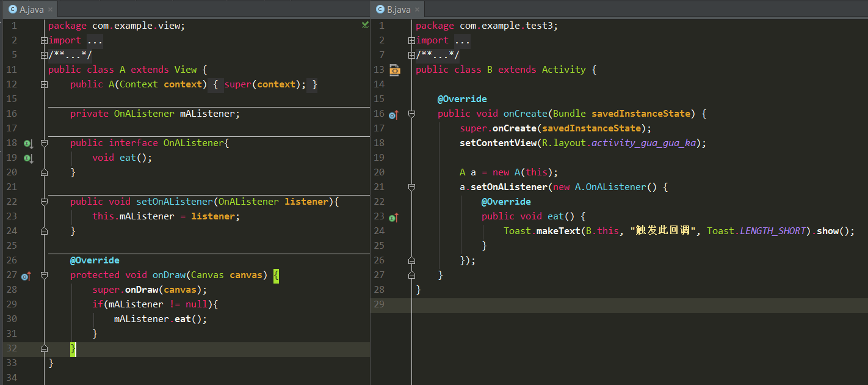Expand the folded doc comment in B.java

pyautogui.click(x=411, y=55)
